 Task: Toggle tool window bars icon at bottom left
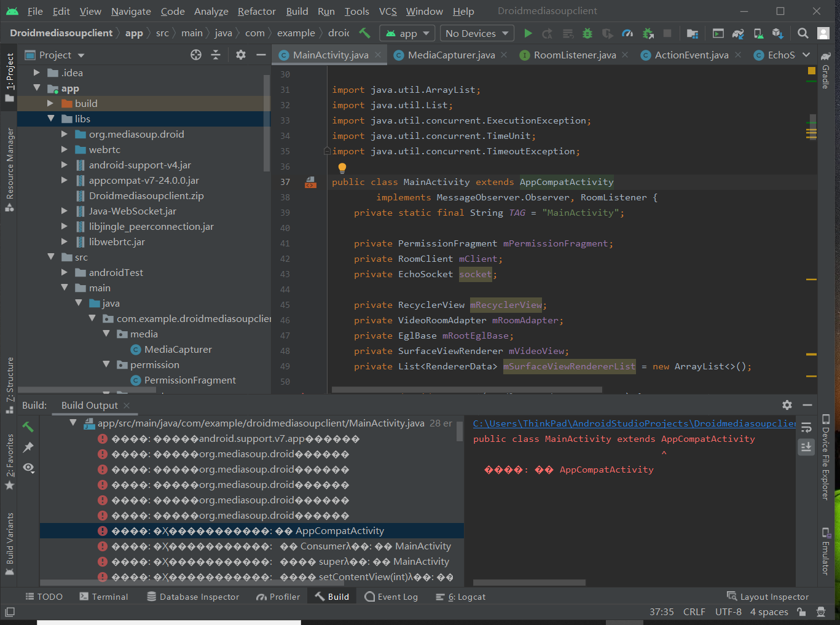pyautogui.click(x=10, y=611)
